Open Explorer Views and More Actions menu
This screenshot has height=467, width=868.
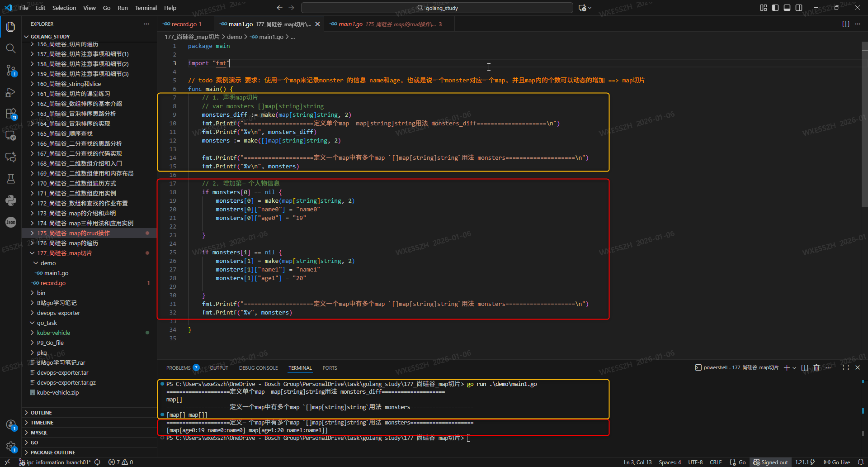(146, 24)
